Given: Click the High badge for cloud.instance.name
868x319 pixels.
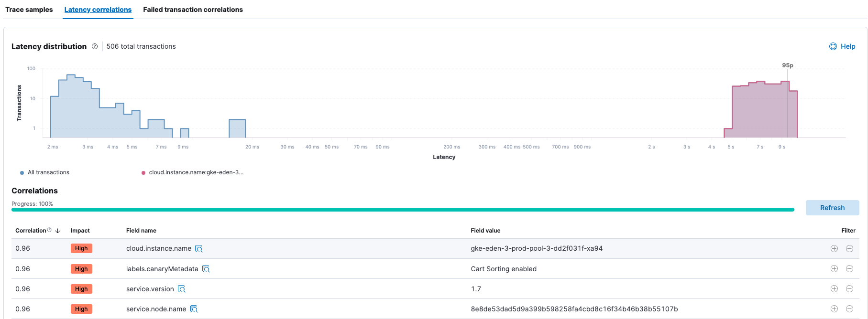Looking at the screenshot, I should [81, 248].
